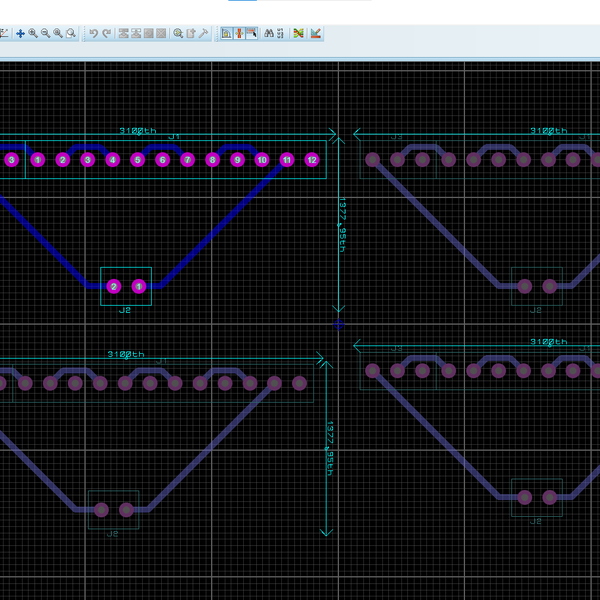The image size is (600, 600).
Task: Undo the last action
Action: tap(93, 33)
